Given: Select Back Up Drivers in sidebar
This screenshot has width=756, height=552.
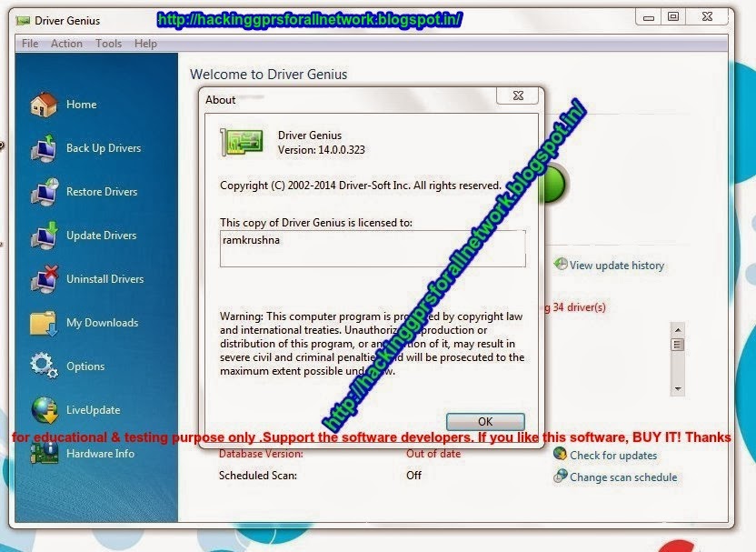Looking at the screenshot, I should (x=104, y=148).
